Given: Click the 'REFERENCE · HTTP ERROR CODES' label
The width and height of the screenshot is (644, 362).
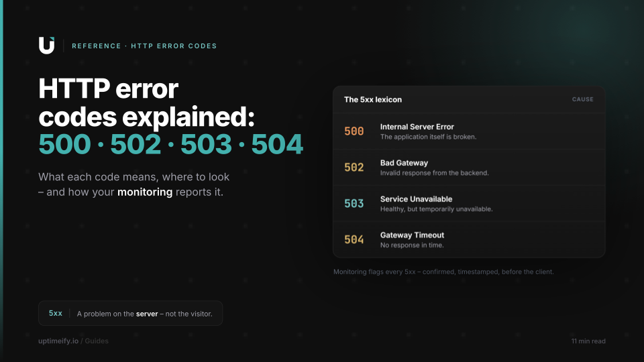Looking at the screenshot, I should (x=144, y=46).
